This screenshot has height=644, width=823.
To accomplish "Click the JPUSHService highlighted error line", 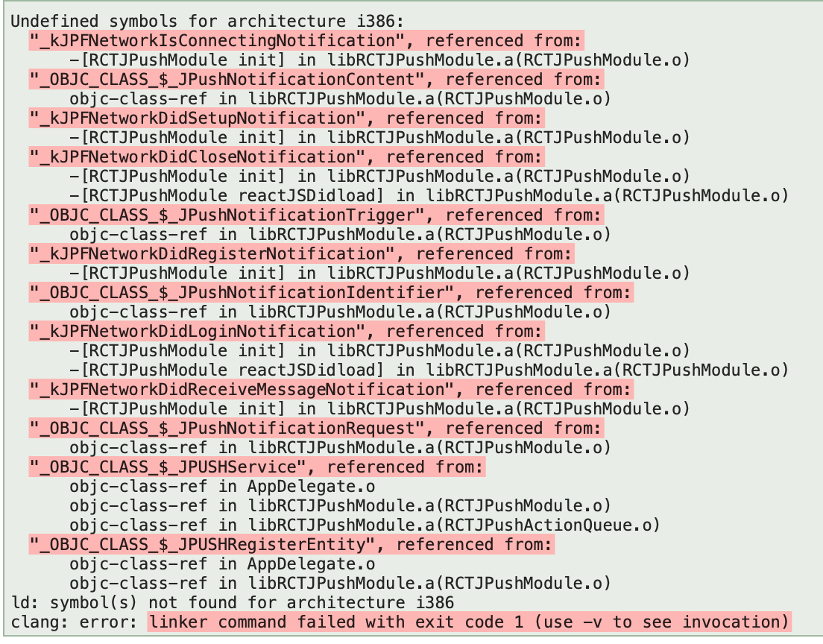I will (257, 467).
